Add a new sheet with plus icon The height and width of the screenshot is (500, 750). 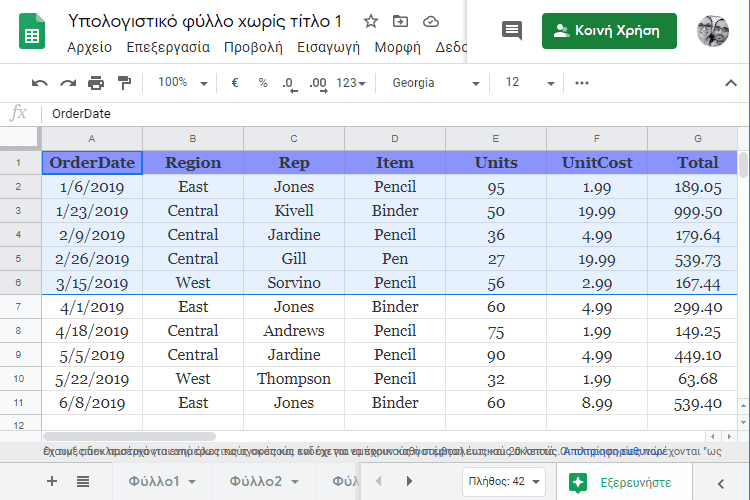[52, 481]
